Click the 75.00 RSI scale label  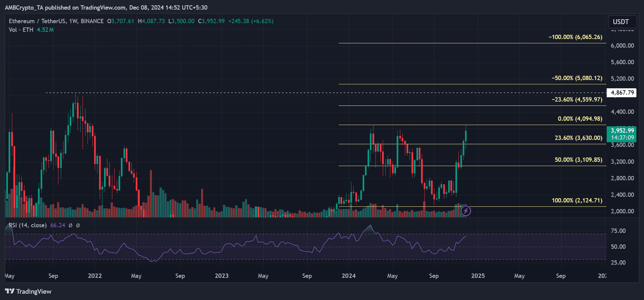point(618,231)
